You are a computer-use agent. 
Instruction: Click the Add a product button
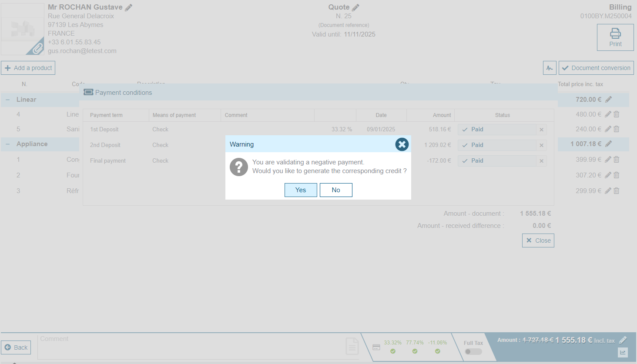tap(28, 68)
